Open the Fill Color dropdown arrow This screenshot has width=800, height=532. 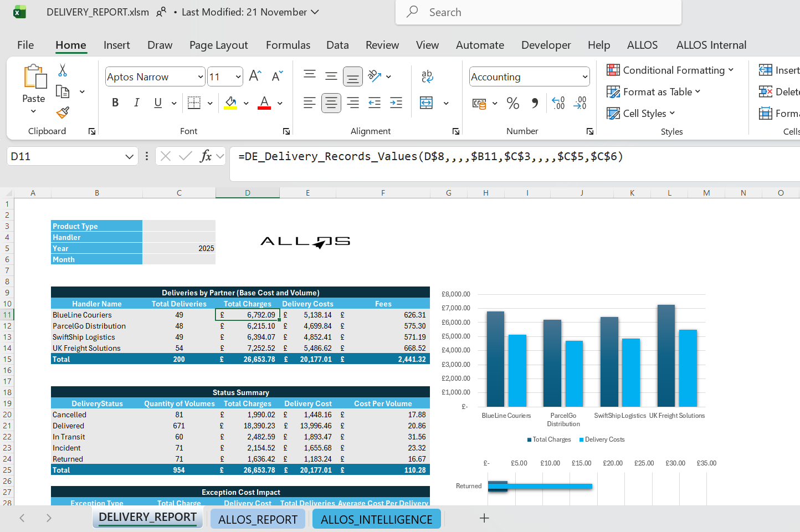(x=246, y=103)
